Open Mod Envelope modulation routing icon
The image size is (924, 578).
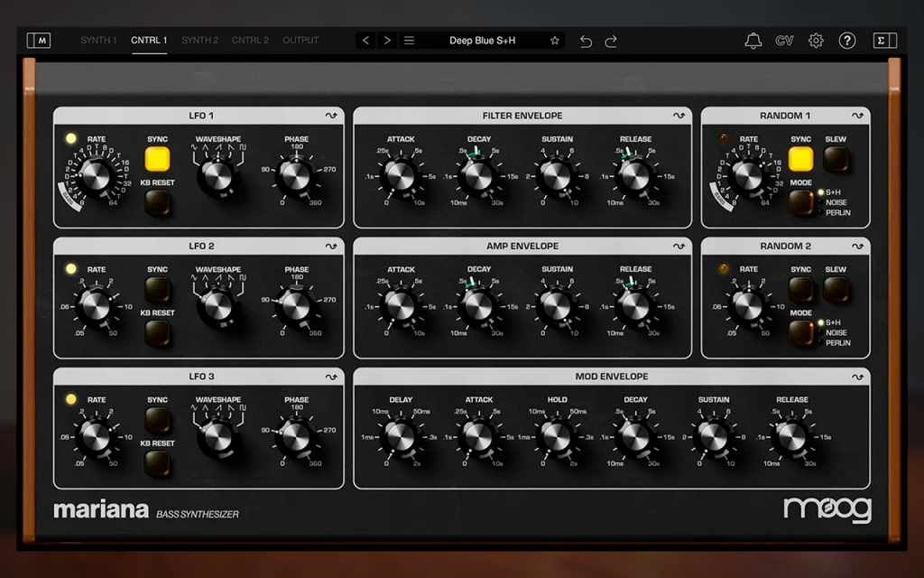click(857, 377)
